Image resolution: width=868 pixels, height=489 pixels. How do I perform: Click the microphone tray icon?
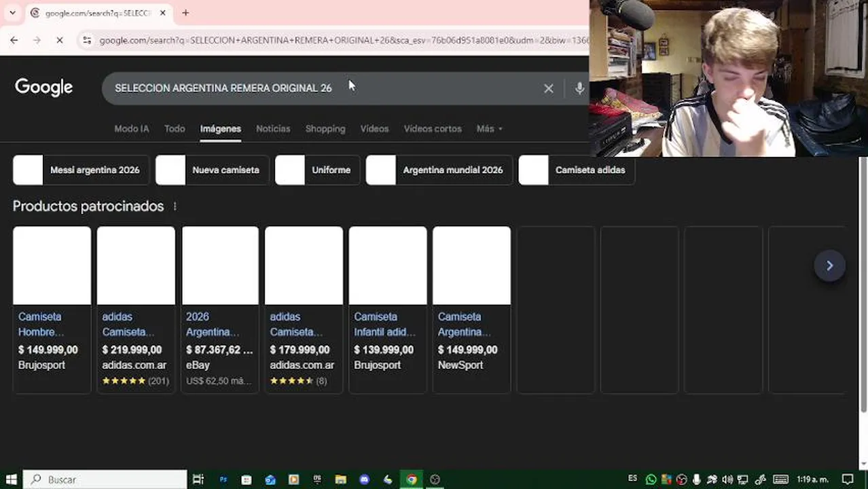(x=697, y=479)
